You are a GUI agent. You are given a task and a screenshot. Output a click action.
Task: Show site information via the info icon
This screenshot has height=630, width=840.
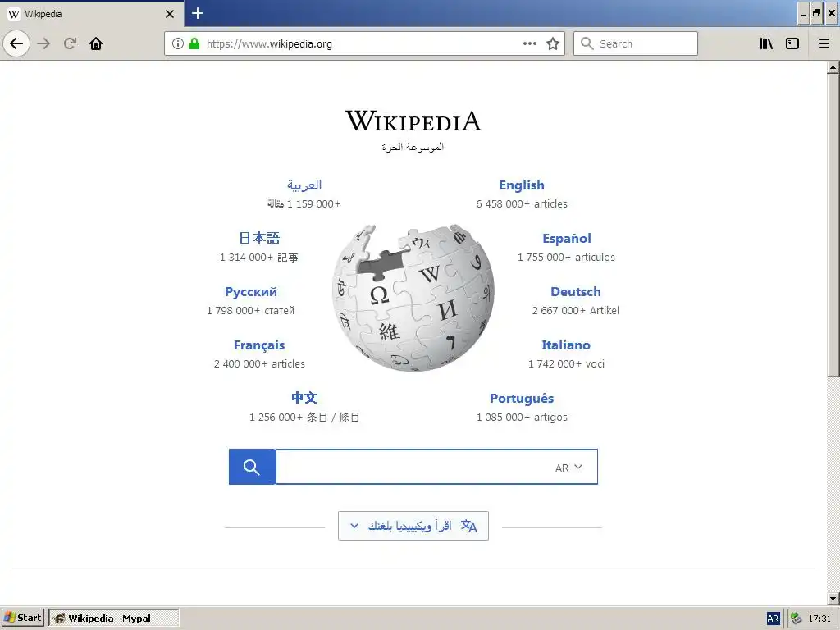click(178, 43)
